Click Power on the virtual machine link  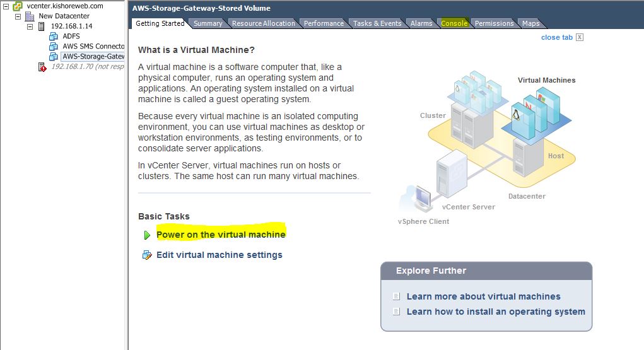pos(221,235)
